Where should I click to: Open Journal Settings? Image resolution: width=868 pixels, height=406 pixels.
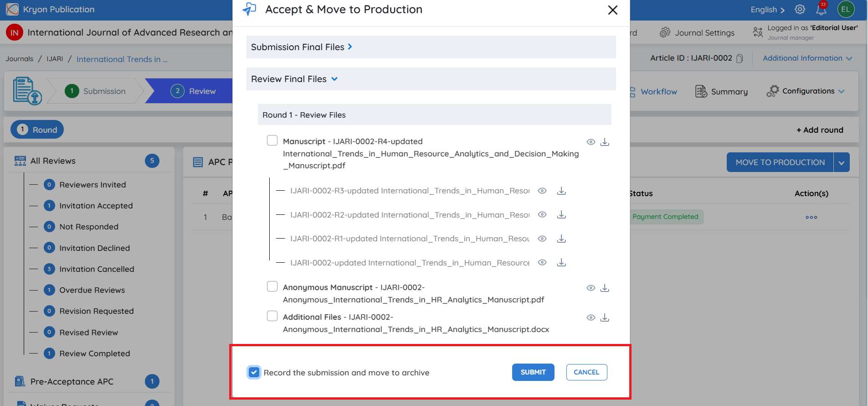coord(697,33)
